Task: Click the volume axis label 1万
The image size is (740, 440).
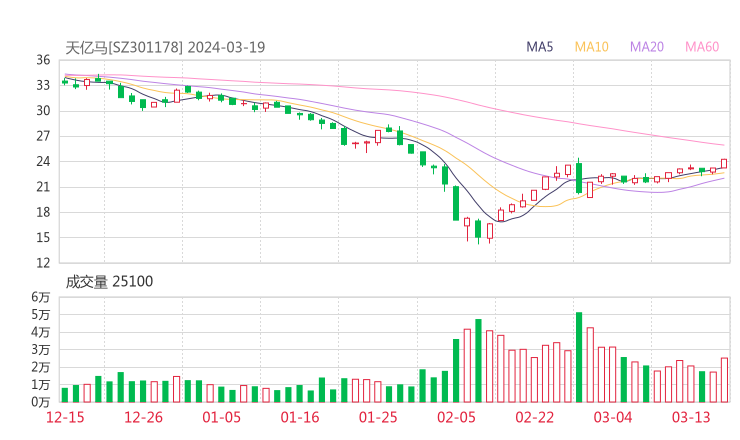Action: click(41, 385)
